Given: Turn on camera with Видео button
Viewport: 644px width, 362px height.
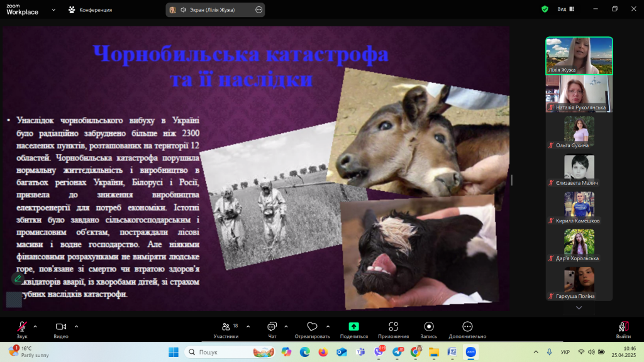Looking at the screenshot, I should click(61, 328).
